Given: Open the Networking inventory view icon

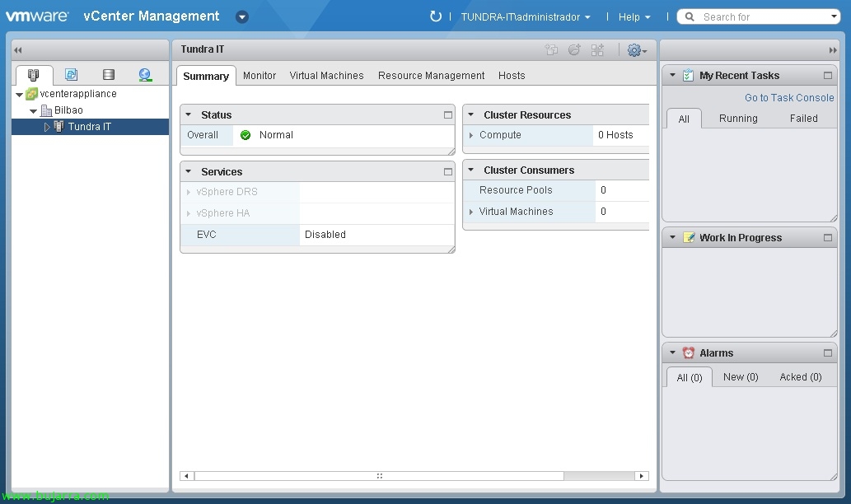Looking at the screenshot, I should click(x=145, y=75).
